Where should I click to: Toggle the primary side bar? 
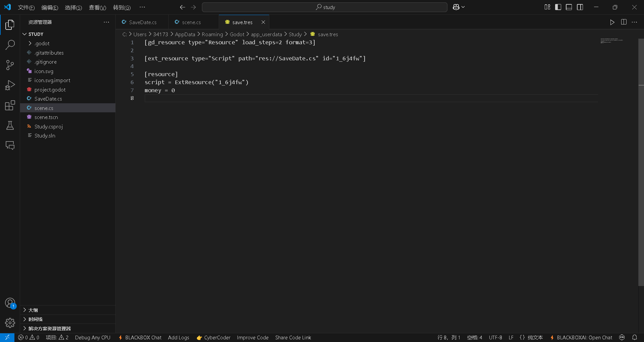click(x=558, y=7)
